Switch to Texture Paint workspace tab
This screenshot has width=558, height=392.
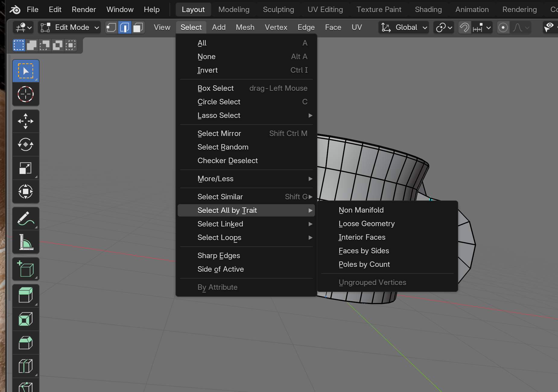coord(379,10)
